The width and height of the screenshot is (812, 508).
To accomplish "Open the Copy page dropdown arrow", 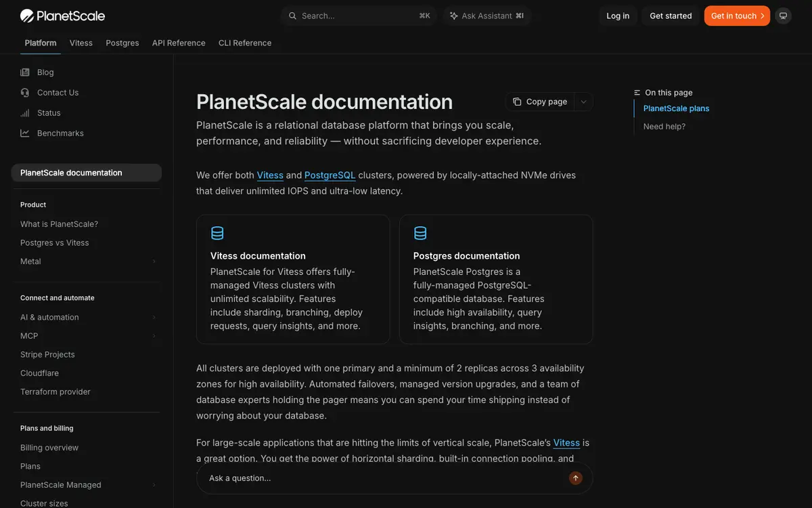I will coord(584,102).
